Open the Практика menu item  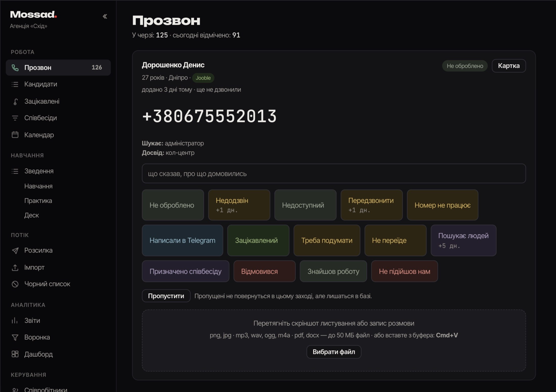point(38,201)
